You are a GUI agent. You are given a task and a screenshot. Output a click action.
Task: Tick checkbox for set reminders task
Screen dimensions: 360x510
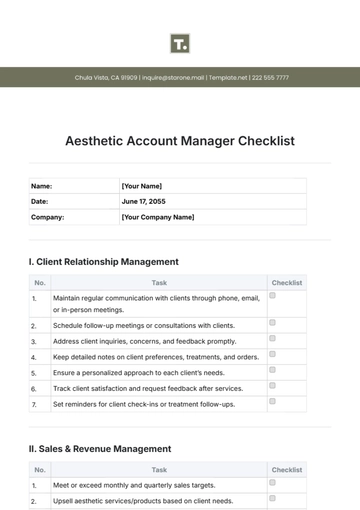(272, 401)
